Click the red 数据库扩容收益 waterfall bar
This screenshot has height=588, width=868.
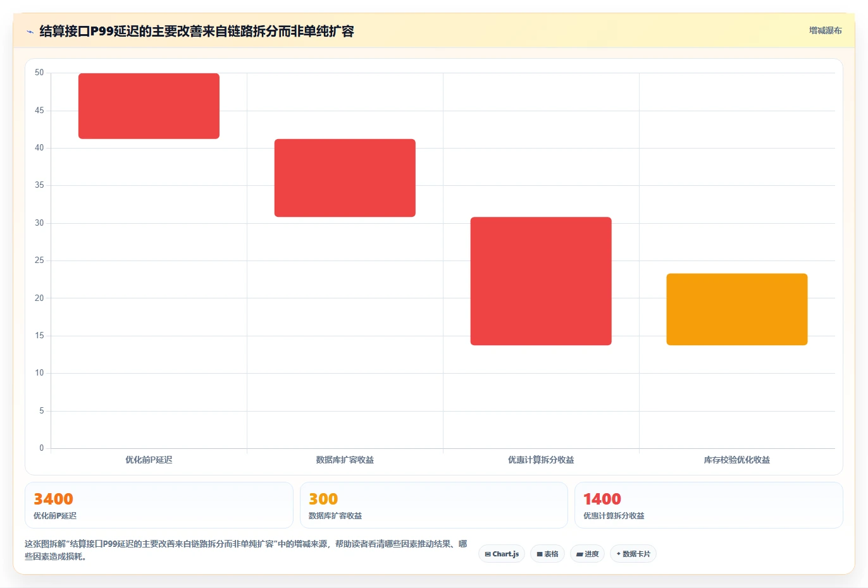(x=345, y=178)
